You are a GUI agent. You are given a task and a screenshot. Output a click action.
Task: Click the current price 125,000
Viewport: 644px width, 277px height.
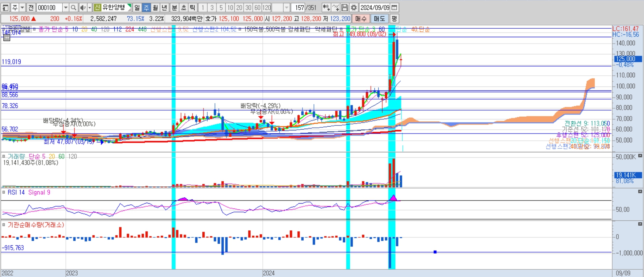point(20,18)
